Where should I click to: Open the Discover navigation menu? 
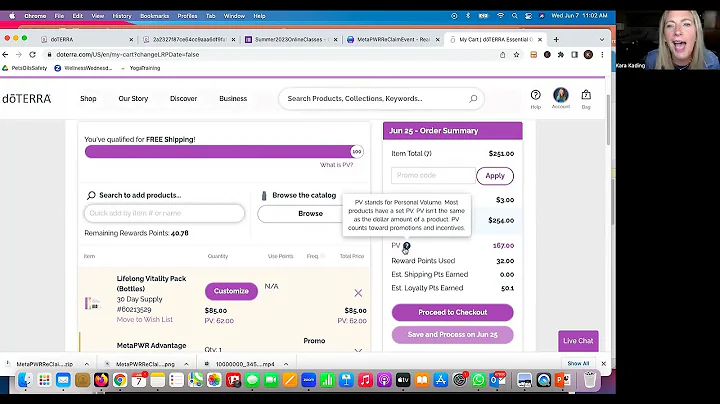coord(183,99)
